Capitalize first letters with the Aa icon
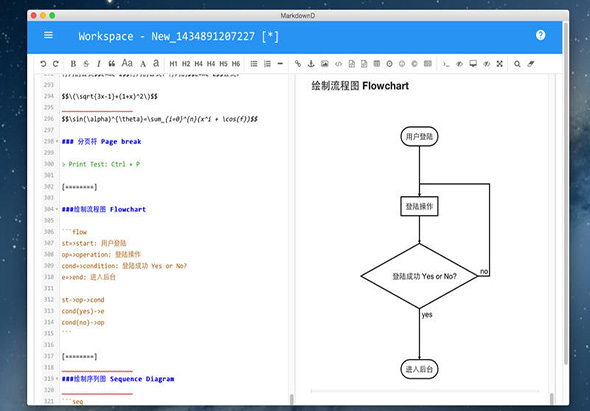 (x=127, y=63)
